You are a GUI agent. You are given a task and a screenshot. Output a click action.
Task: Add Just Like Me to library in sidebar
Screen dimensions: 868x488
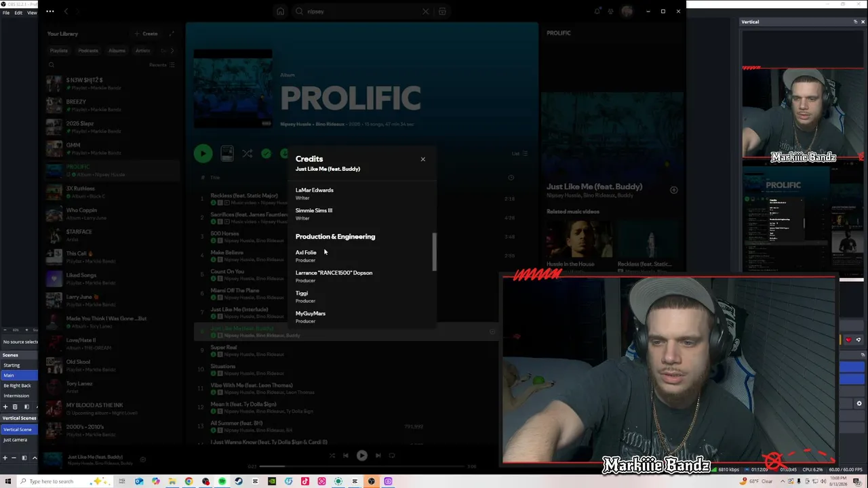(673, 190)
